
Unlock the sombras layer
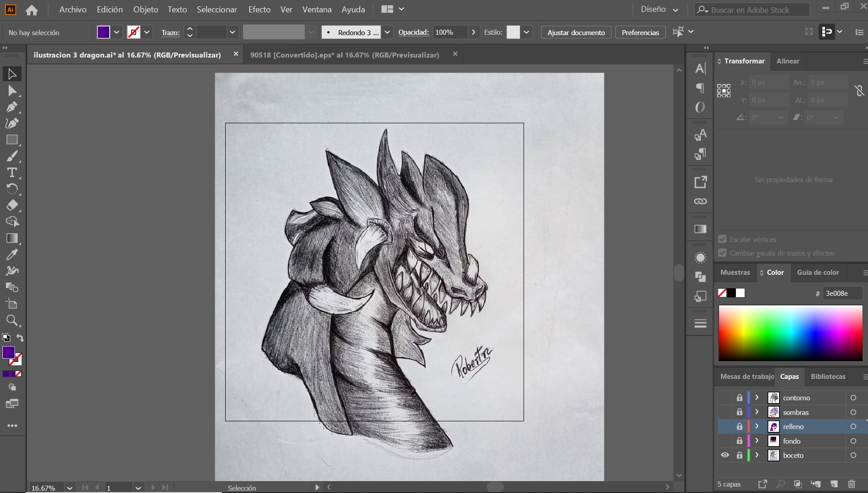[740, 412]
